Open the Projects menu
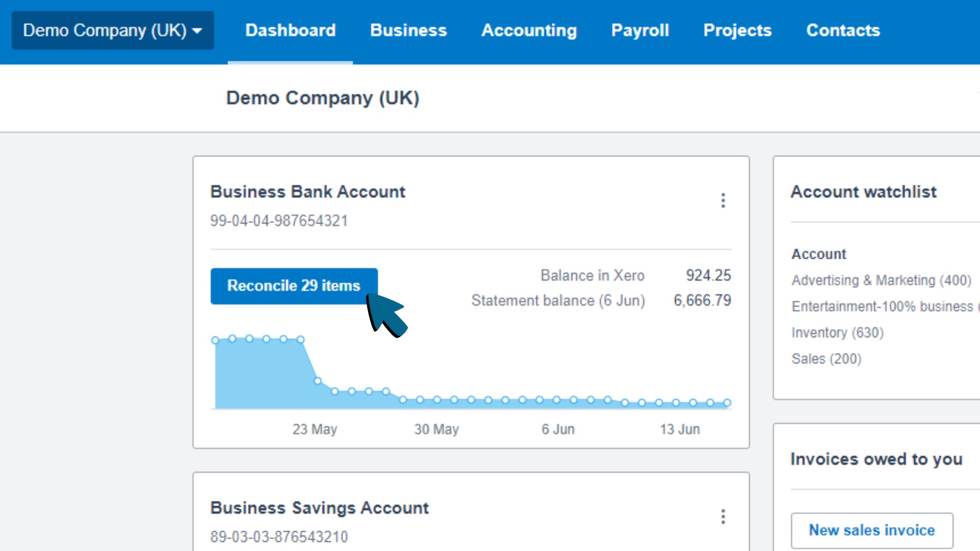 click(738, 31)
